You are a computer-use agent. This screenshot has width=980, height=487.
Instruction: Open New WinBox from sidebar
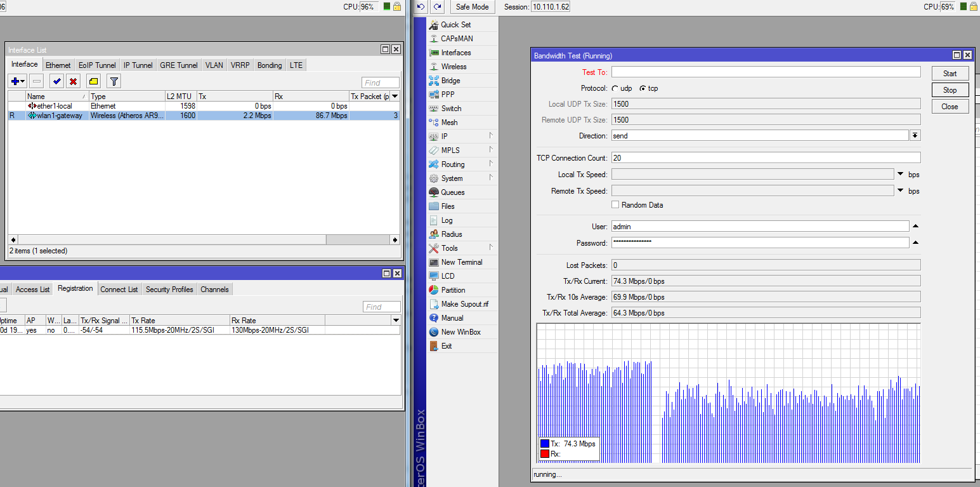462,332
